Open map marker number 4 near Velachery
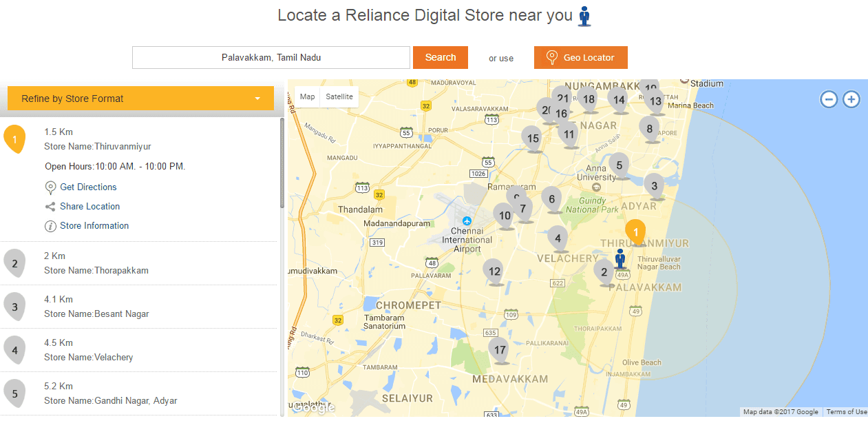Viewport: 868px width, 421px height. pyautogui.click(x=558, y=238)
